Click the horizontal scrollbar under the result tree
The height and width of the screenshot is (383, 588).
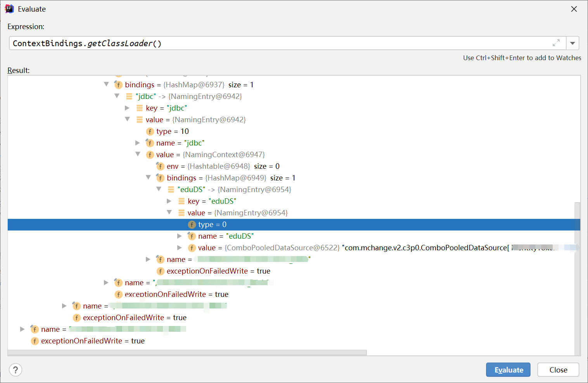(187, 352)
